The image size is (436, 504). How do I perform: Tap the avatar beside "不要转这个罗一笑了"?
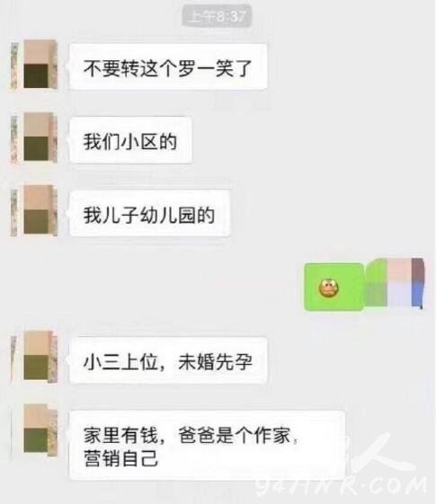pyautogui.click(x=34, y=65)
